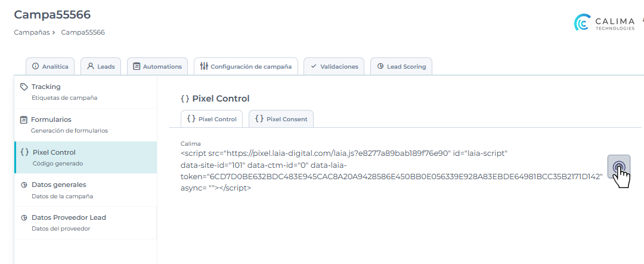Click the info icon on Analítica tab
The height and width of the screenshot is (264, 644).
[35, 66]
